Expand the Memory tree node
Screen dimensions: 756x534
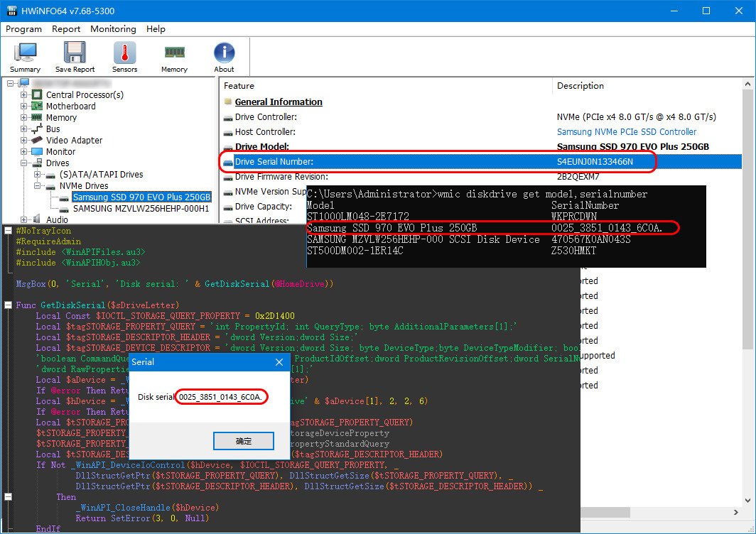click(x=23, y=117)
